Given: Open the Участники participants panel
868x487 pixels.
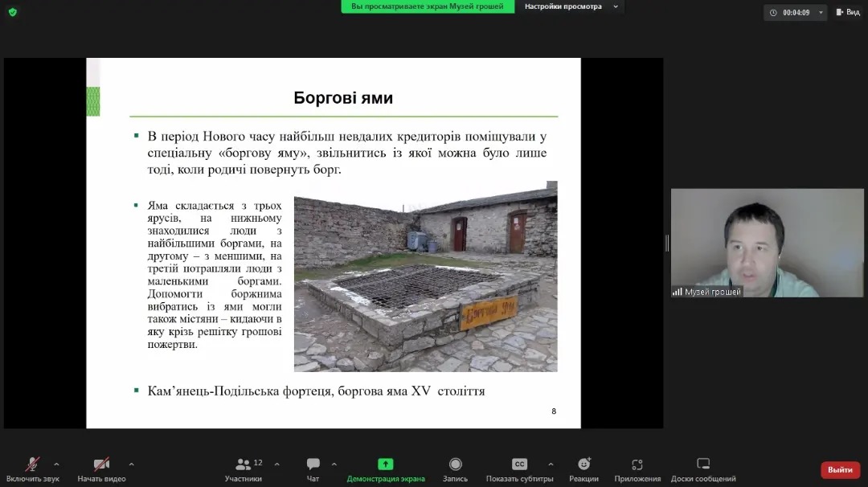Looking at the screenshot, I should tap(244, 469).
